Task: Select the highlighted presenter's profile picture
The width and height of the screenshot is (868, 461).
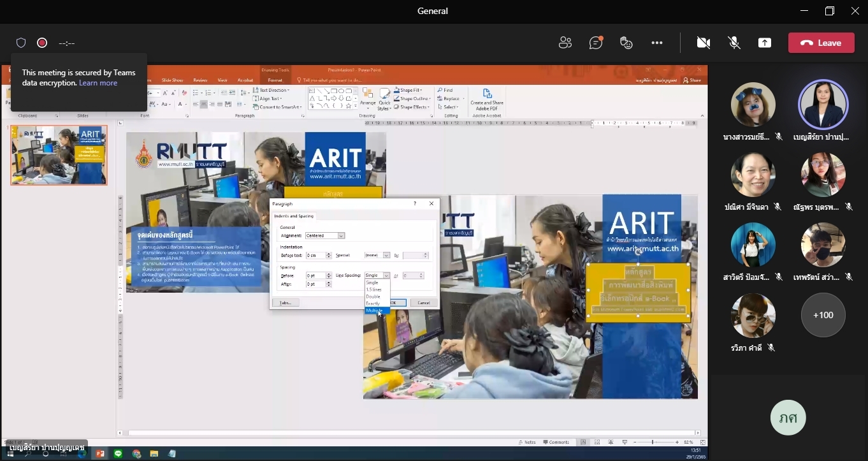Action: pos(823,105)
